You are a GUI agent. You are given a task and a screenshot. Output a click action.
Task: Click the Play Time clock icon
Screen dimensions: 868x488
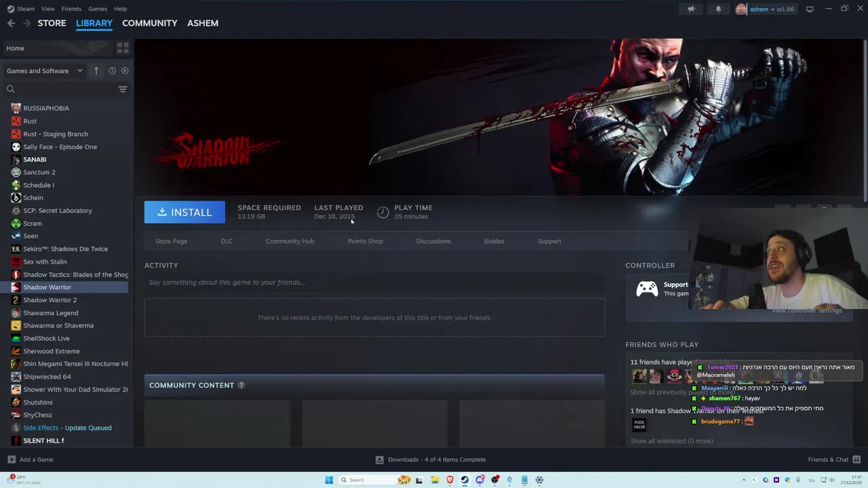point(383,212)
